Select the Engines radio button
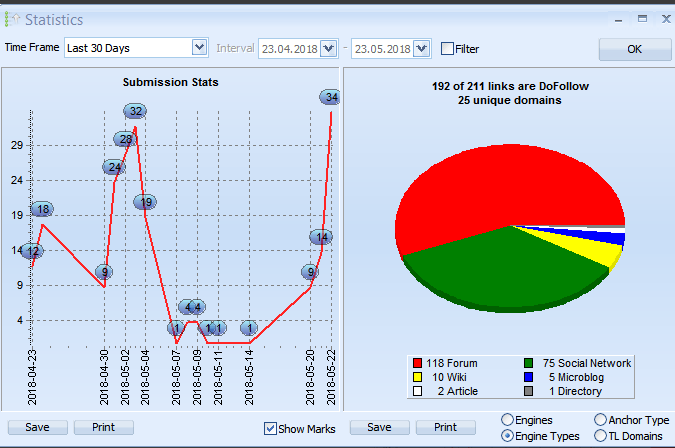This screenshot has width=675, height=448. (x=507, y=420)
